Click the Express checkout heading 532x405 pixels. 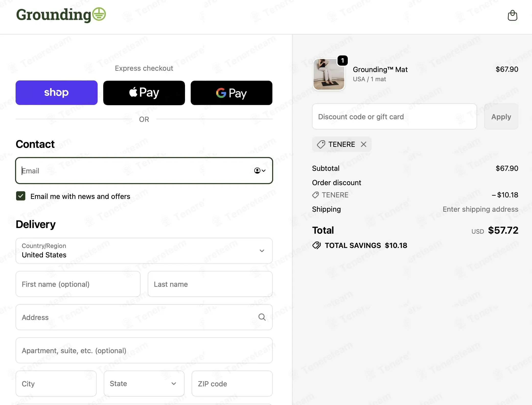pos(144,68)
